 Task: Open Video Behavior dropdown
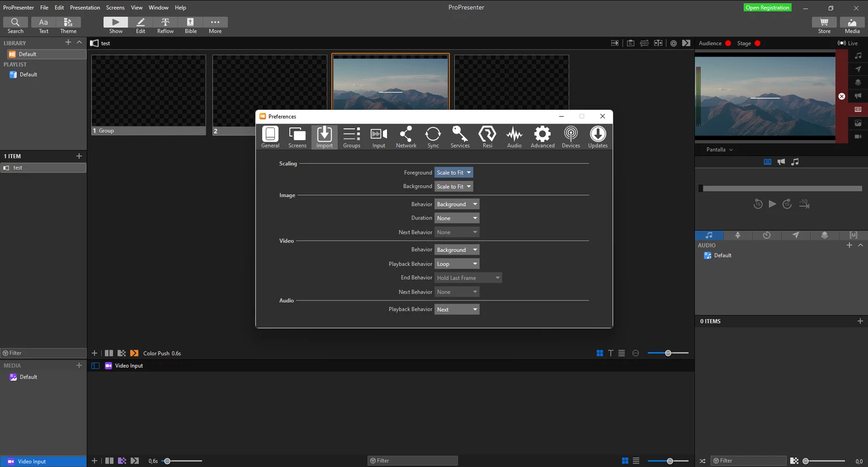point(457,250)
